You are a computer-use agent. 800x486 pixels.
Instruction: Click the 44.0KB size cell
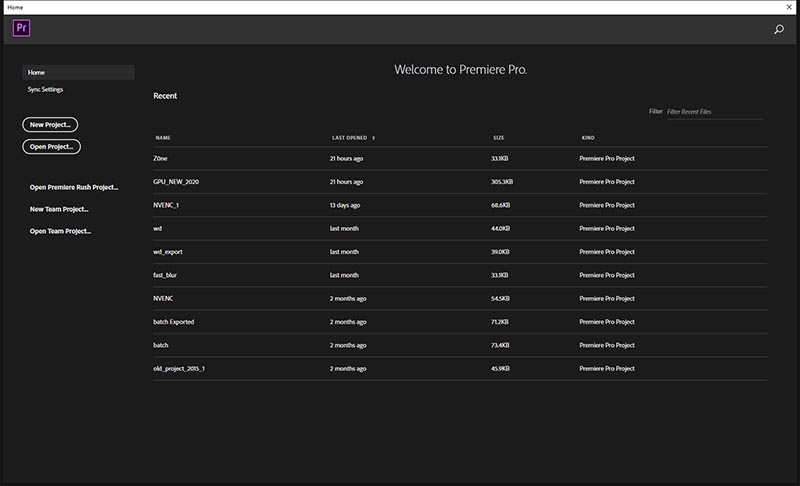point(500,228)
